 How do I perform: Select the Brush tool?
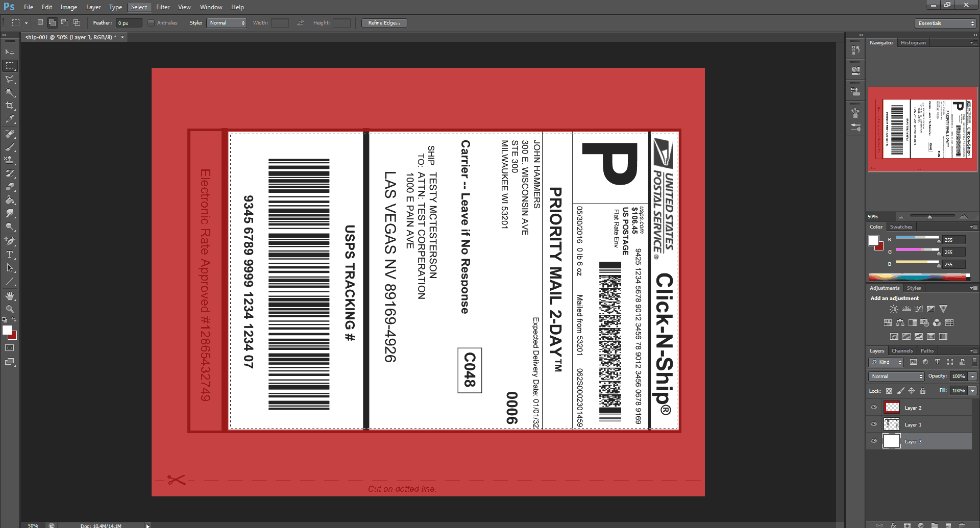coord(10,147)
